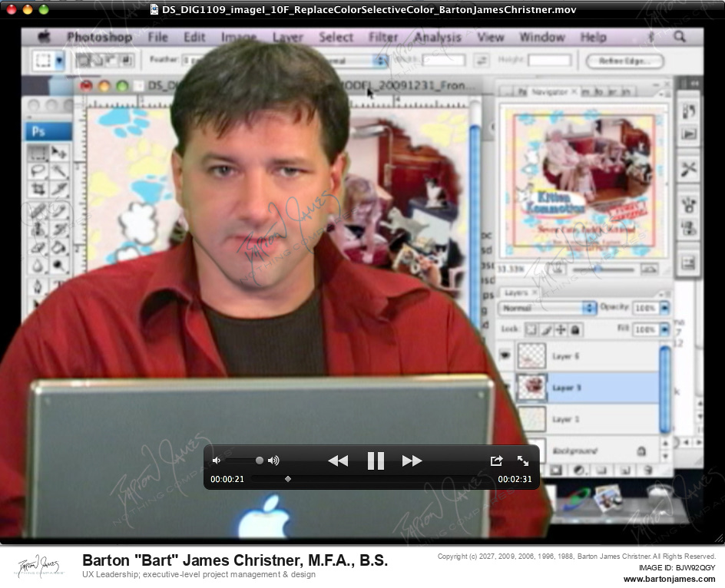Open the Help menu
Viewport: 725px width, 588px height.
(x=593, y=37)
